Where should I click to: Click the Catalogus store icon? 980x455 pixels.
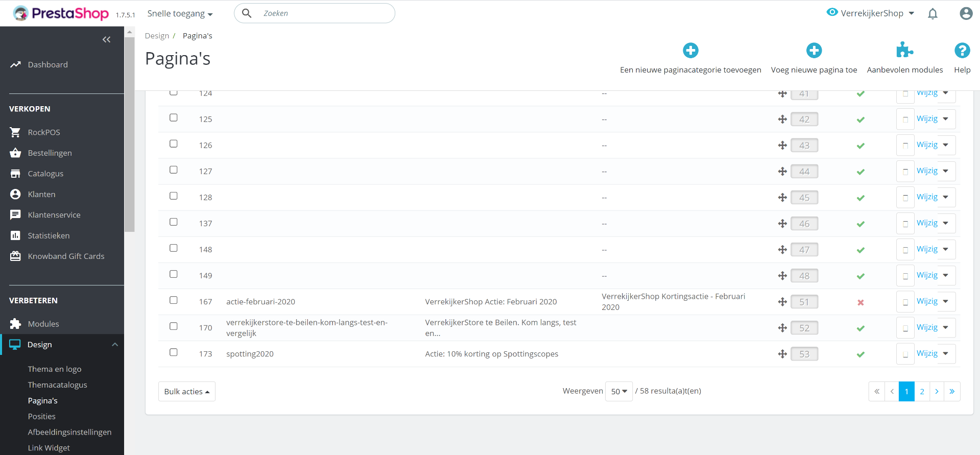(x=15, y=174)
